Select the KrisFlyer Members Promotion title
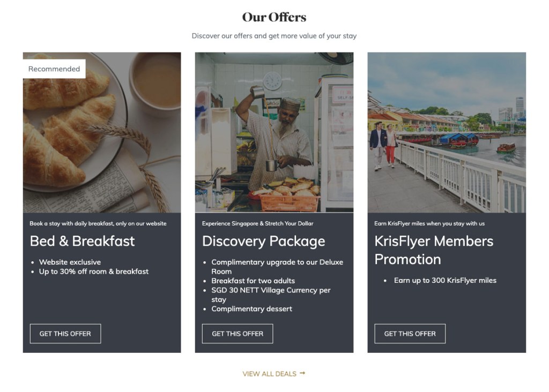 pos(434,250)
